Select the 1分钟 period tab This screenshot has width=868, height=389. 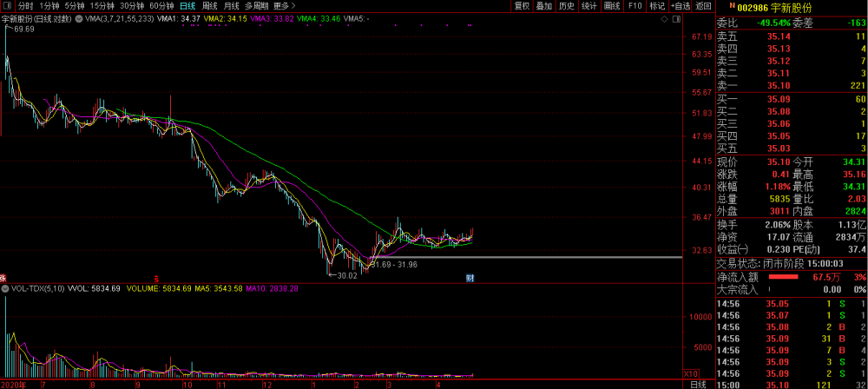[49, 6]
